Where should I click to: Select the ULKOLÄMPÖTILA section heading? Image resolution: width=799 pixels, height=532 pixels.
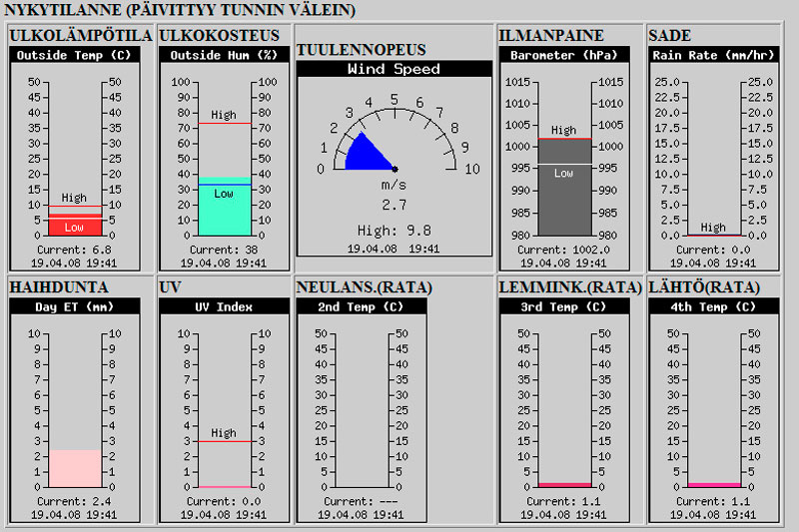tap(81, 35)
